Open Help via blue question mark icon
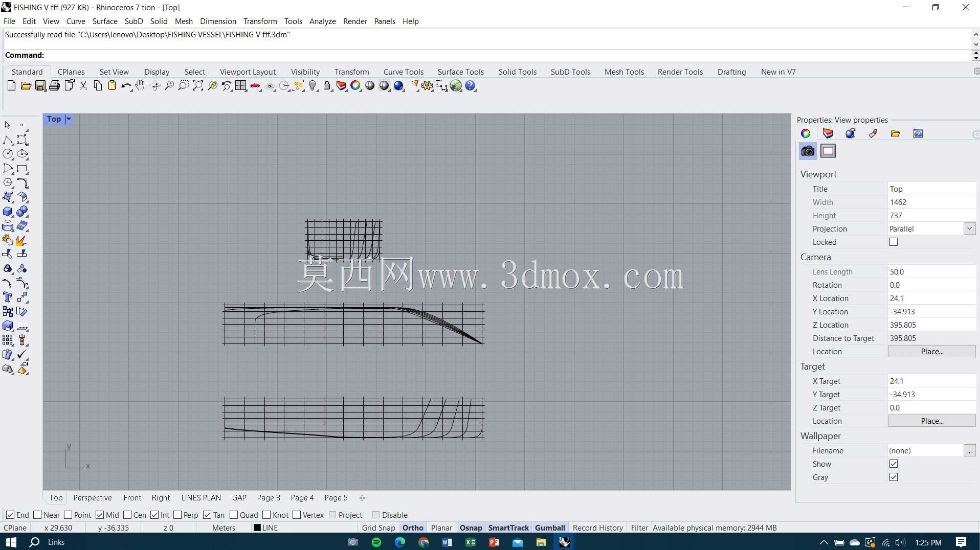This screenshot has height=550, width=980. pos(471,86)
